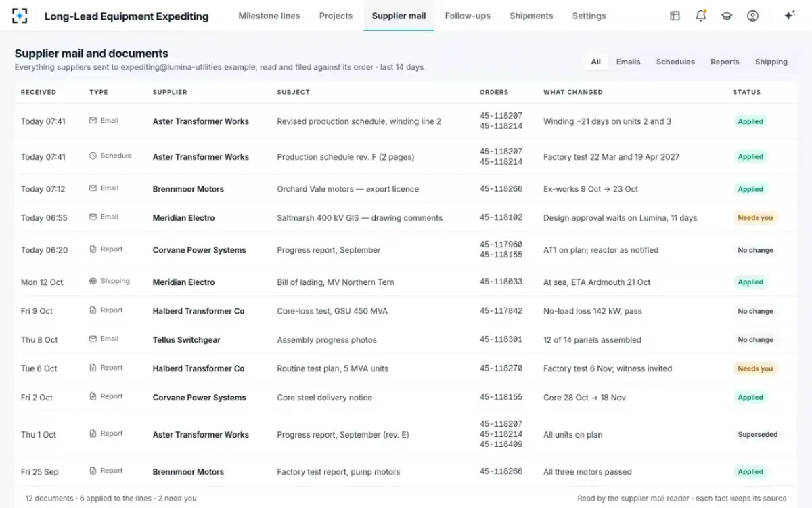This screenshot has width=812, height=508.
Task: Open the user account icon
Action: 752,16
